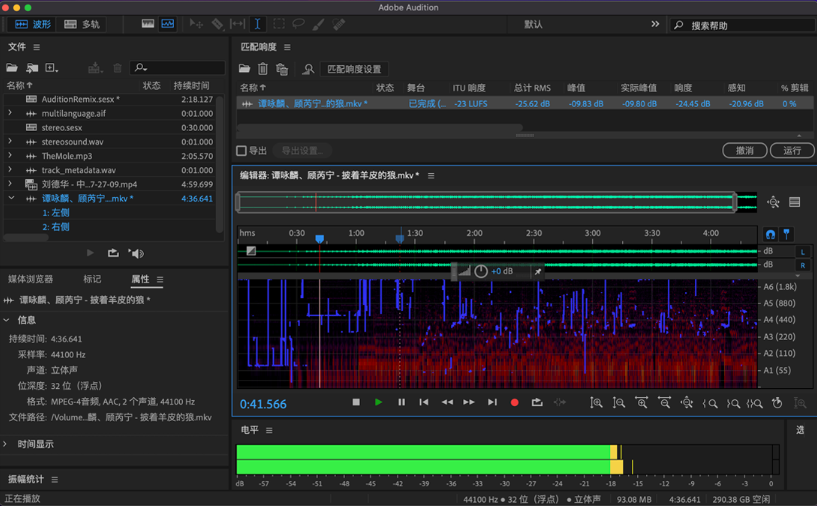Screen dimensions: 817x506
Task: Switch to Markers (标记) tab
Action: tap(92, 279)
